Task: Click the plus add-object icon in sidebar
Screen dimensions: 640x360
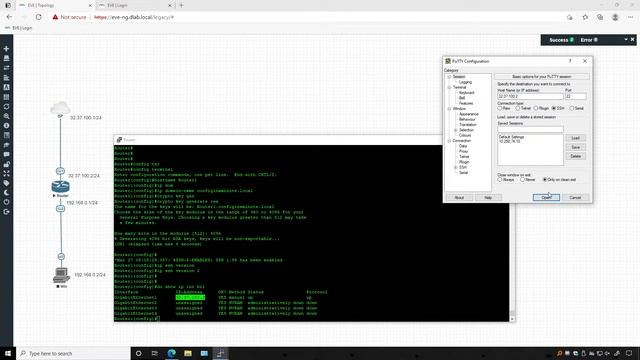Action: pos(6,49)
